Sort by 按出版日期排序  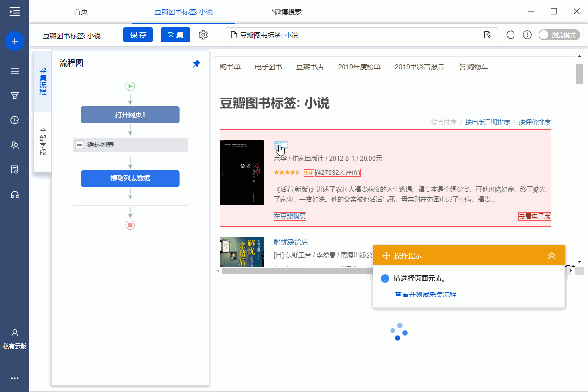[488, 122]
